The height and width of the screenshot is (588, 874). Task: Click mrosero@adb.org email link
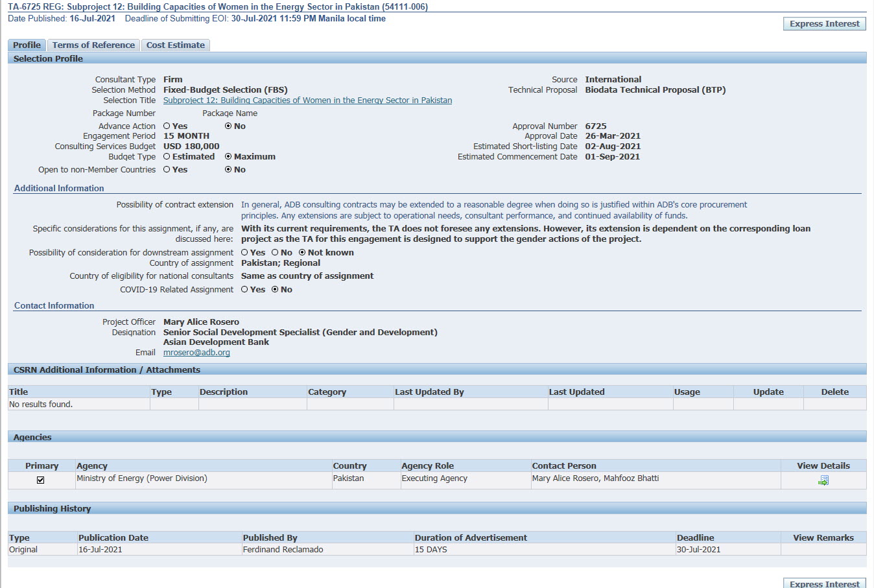point(196,353)
